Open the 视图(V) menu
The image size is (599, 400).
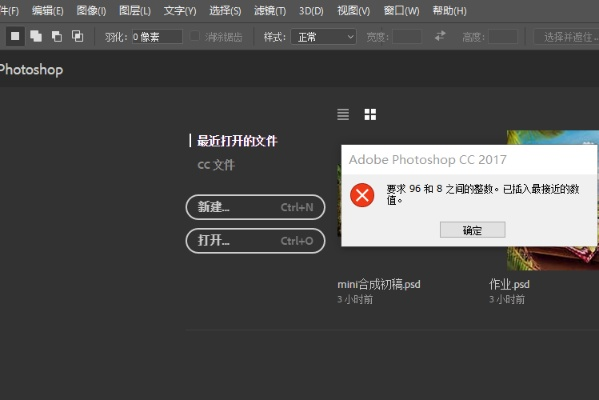pyautogui.click(x=353, y=11)
